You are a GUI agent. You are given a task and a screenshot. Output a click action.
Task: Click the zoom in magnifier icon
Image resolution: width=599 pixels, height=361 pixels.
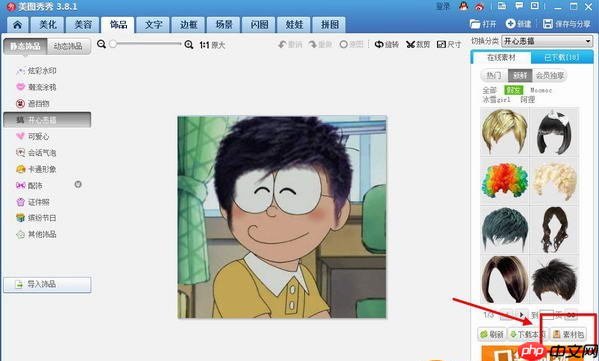[189, 45]
